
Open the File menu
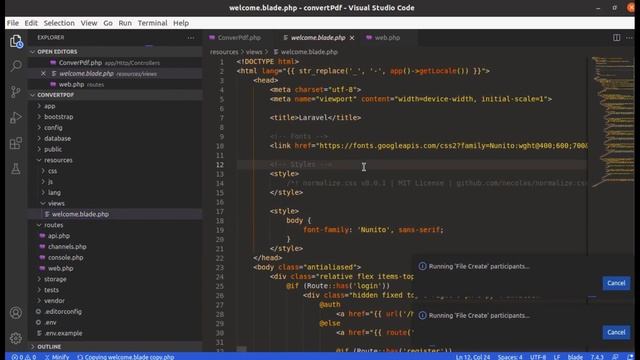(x=13, y=23)
